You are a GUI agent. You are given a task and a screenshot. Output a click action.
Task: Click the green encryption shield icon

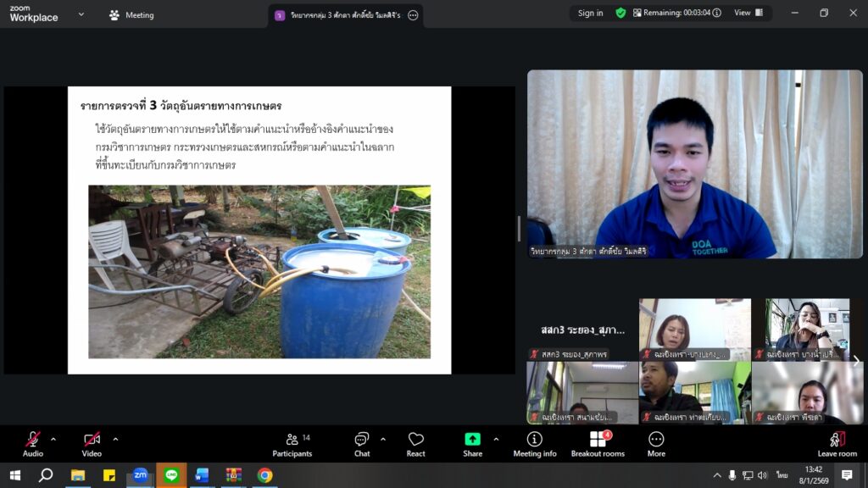[620, 13]
